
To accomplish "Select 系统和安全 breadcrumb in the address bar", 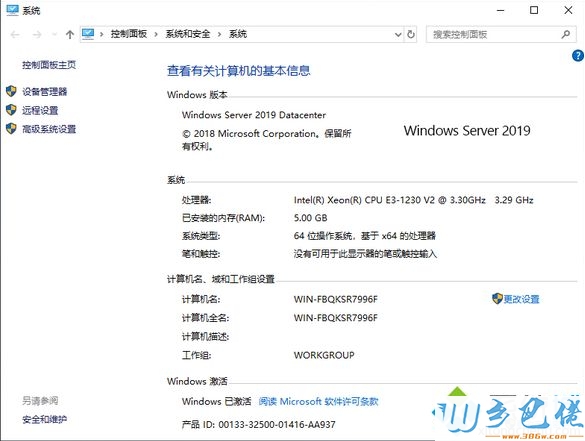I will click(188, 34).
